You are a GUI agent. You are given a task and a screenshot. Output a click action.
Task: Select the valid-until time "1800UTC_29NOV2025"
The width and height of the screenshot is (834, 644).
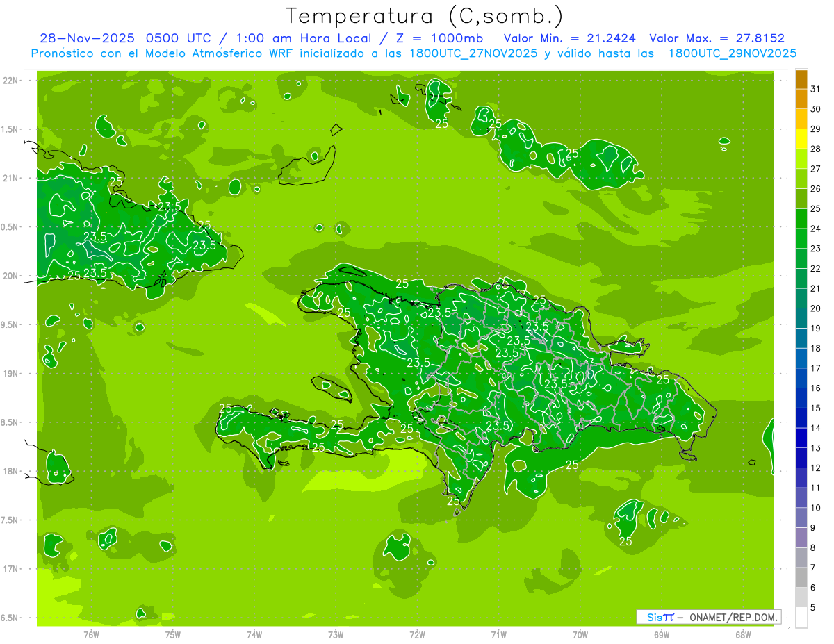coord(732,53)
